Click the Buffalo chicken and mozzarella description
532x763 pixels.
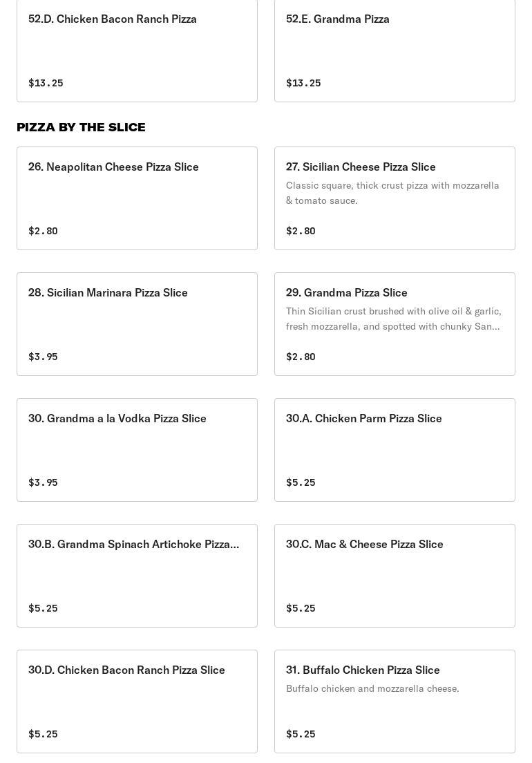372,688
